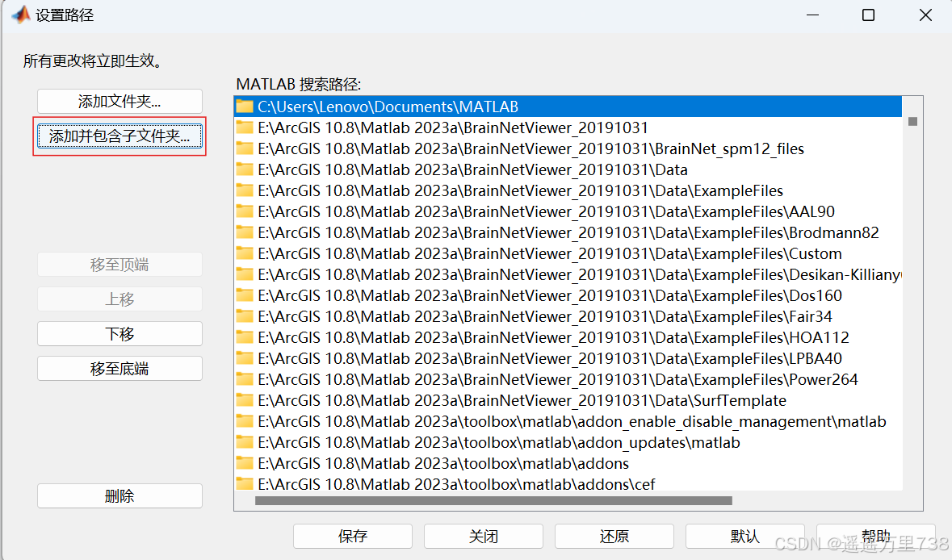952x560 pixels.
Task: Click the vertical scrollbar thumb of path list
Action: tap(912, 121)
